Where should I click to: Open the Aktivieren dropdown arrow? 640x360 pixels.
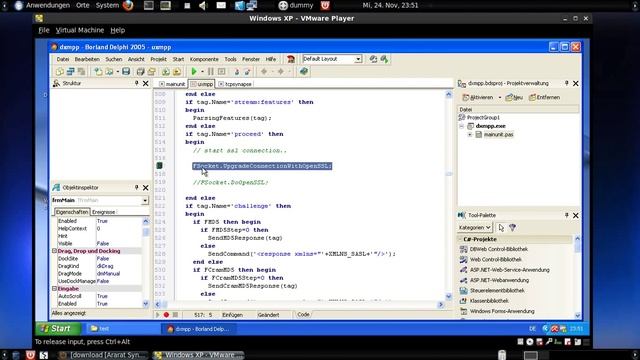(x=500, y=98)
